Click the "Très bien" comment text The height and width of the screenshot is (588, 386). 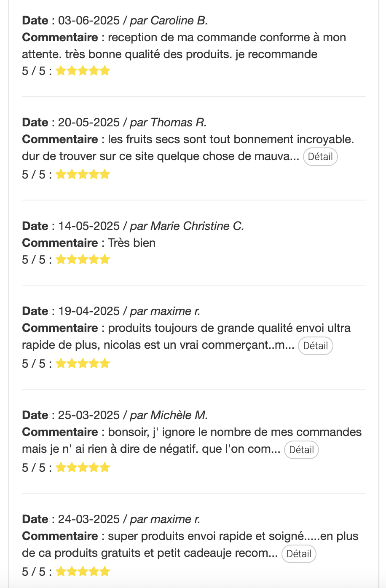[131, 243]
